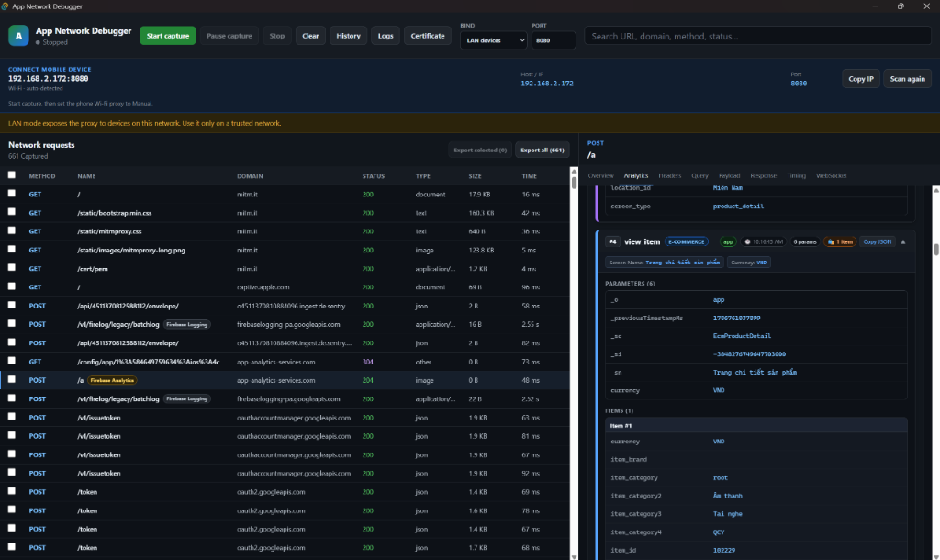940x560 pixels.
Task: Tick checkbox for /config/app 304 request
Action: [x=11, y=361]
